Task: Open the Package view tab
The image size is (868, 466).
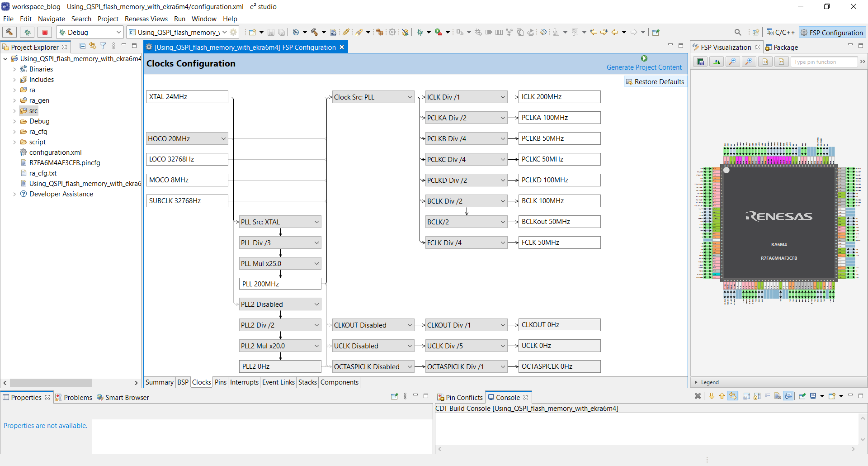Action: [x=781, y=47]
